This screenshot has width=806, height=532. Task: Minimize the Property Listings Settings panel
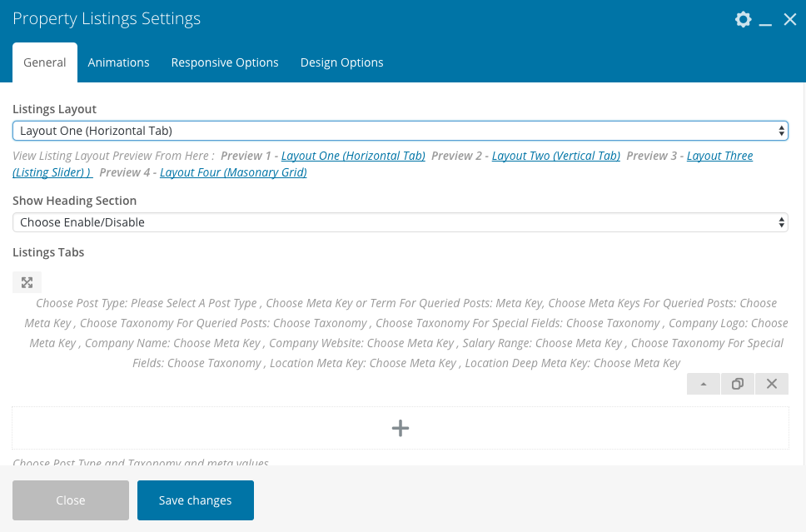pos(766,20)
